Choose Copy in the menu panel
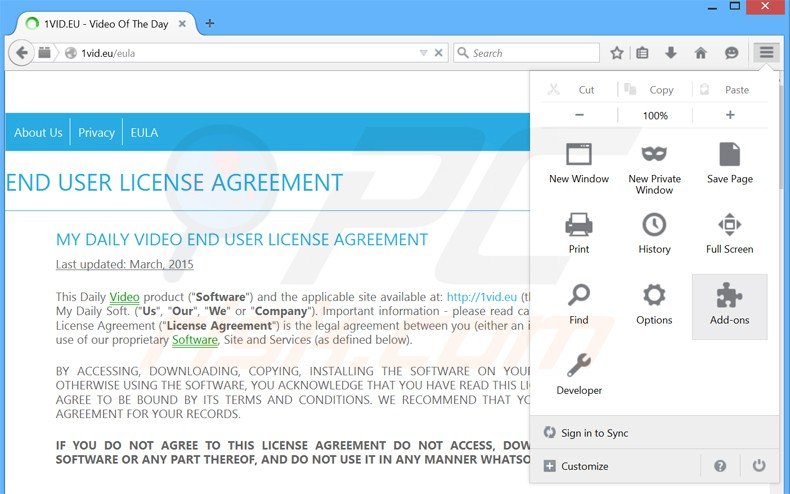This screenshot has width=790, height=494. (x=654, y=90)
